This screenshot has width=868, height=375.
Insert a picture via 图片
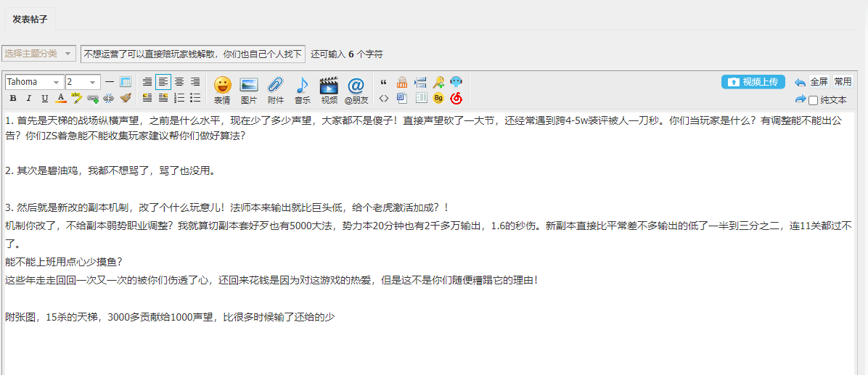pyautogui.click(x=249, y=90)
